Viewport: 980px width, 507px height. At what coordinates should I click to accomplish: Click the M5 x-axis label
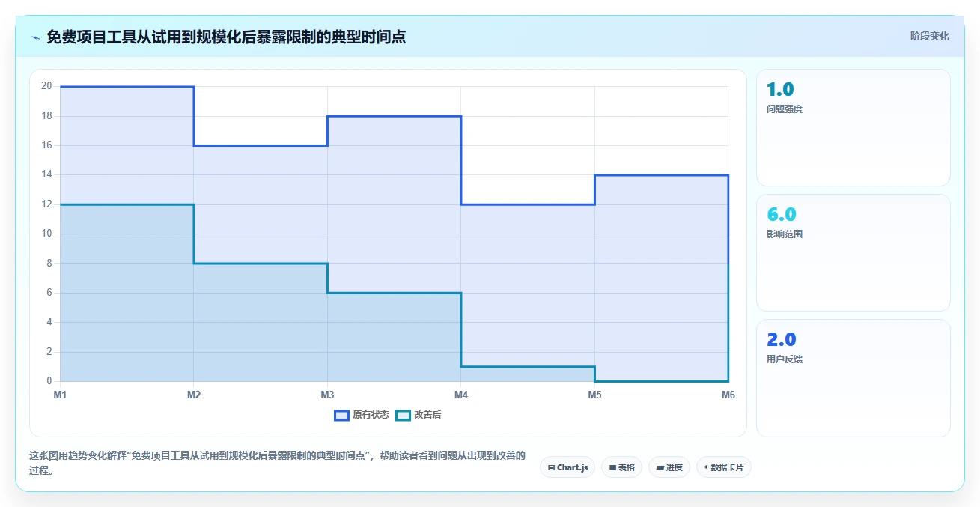click(594, 395)
